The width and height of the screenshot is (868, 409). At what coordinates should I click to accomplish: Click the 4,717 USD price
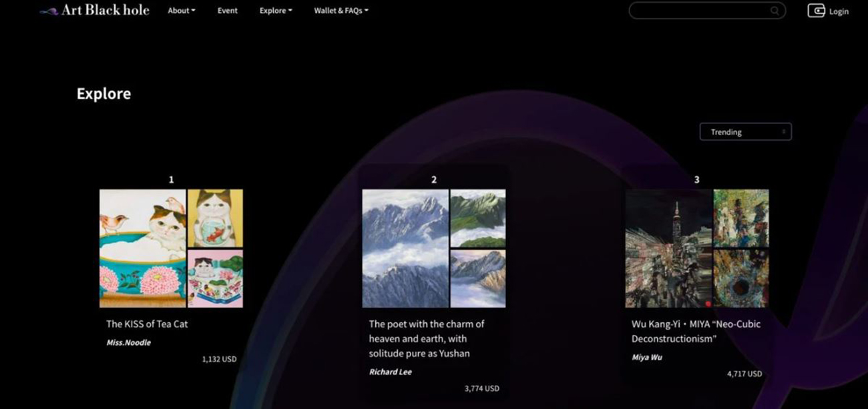tap(744, 374)
